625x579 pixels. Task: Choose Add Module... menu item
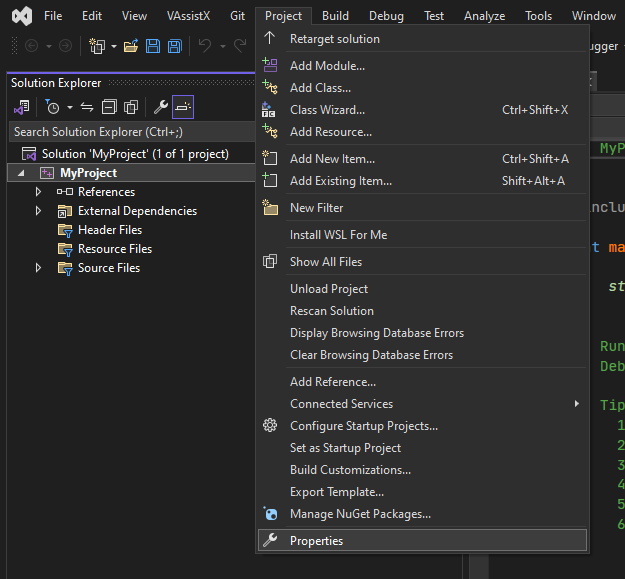coord(423,66)
